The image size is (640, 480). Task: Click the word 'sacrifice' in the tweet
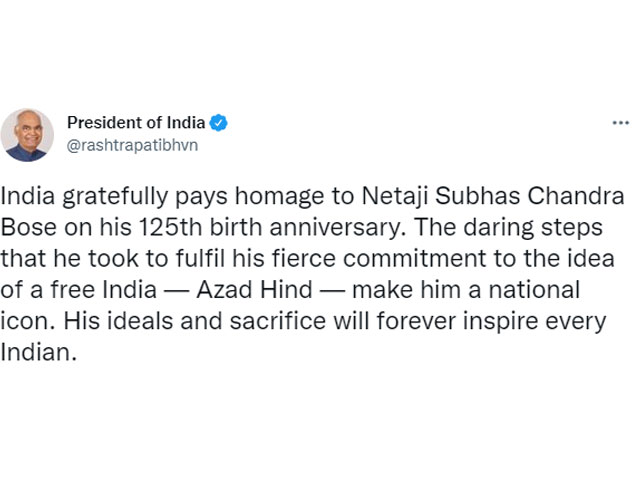[278, 321]
